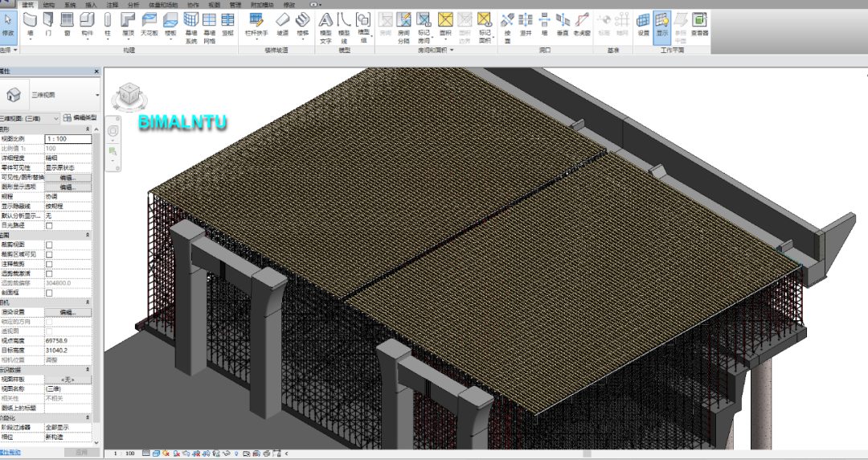
Task: Click the Modify (修改) arrow tool
Action: [8, 26]
